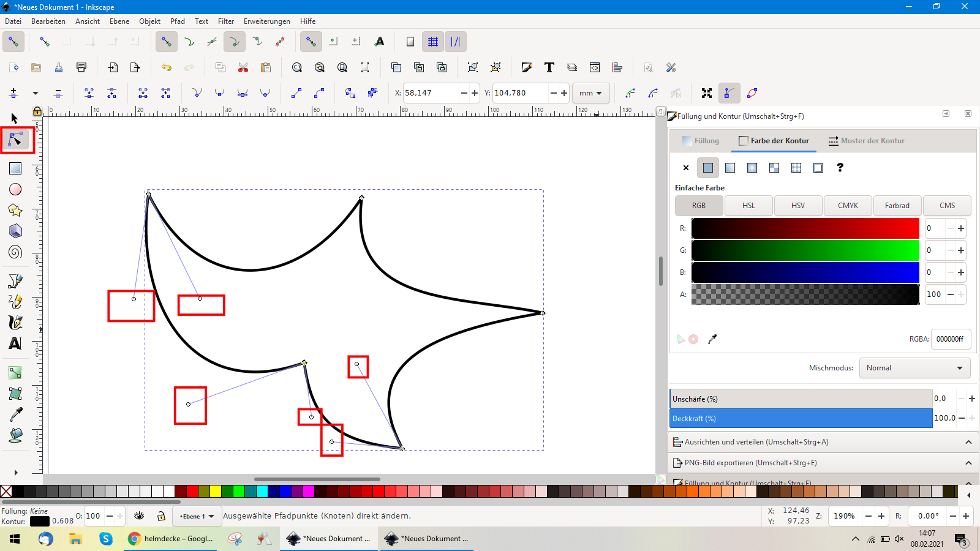The image size is (980, 551).
Task: Click the red channel slider
Action: coord(805,228)
